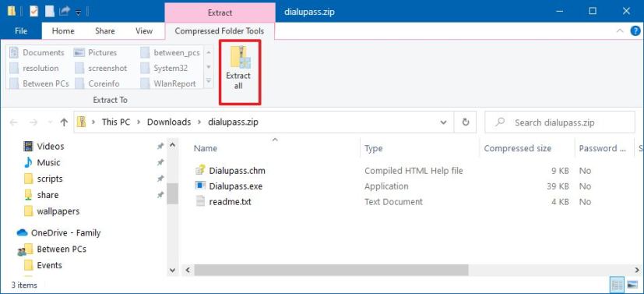Sort by the Password column header
Image resolution: width=644 pixels, height=294 pixels.
coord(604,148)
